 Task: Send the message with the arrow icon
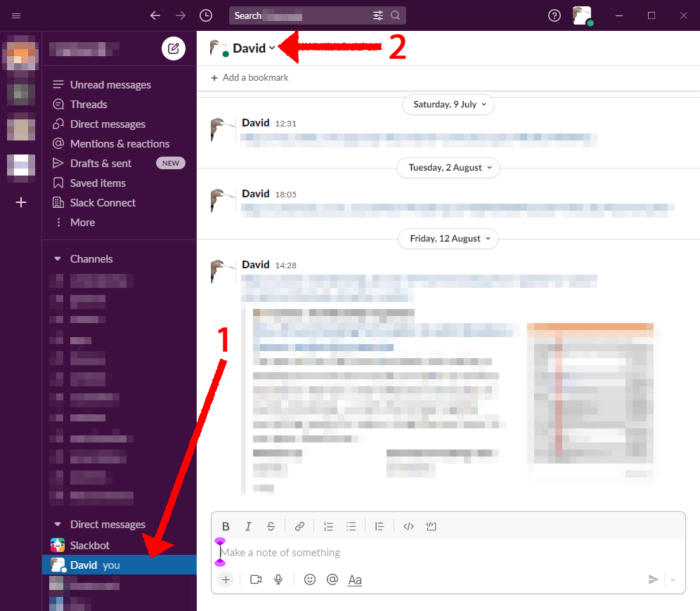pyautogui.click(x=653, y=580)
